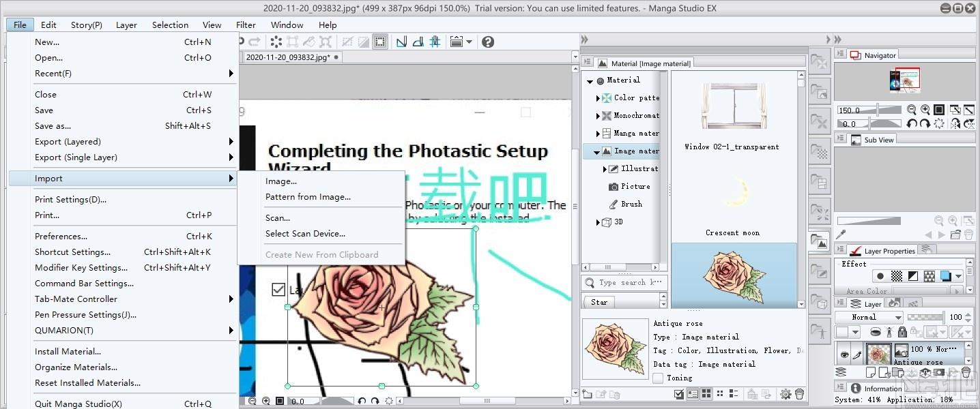Collapse Image material tree node
The image size is (980, 409).
597,151
